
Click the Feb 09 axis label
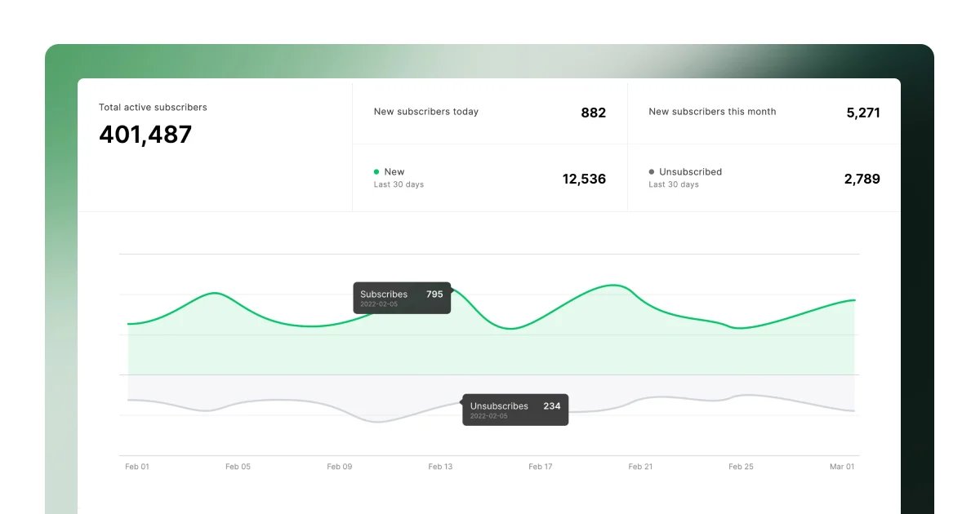339,467
